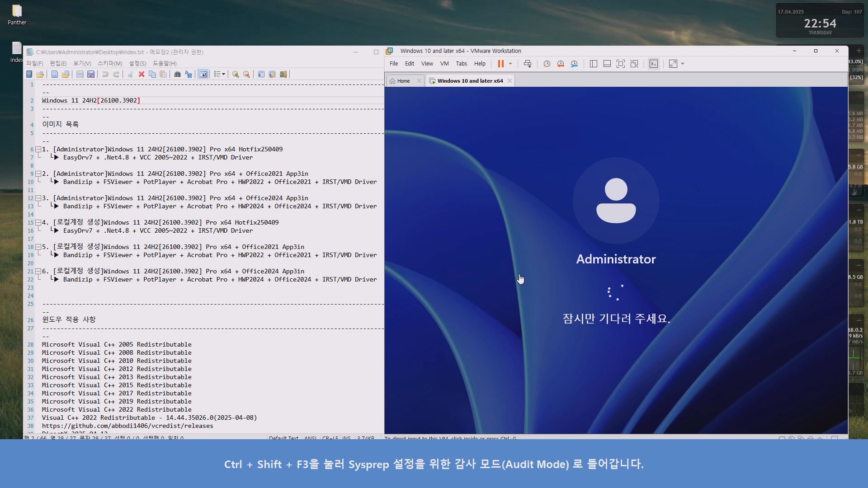The height and width of the screenshot is (488, 868).
Task: Toggle the VMware console view button
Action: point(654,64)
